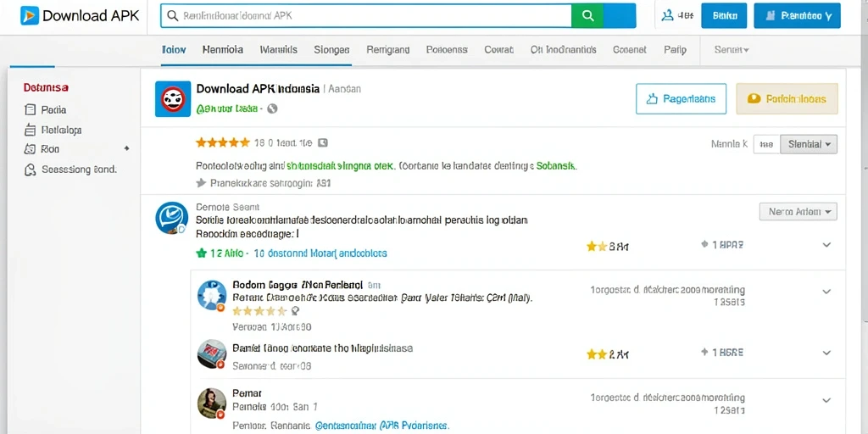Screen dimensions: 868x434
Task: Expand the Demote Seamt review chevron
Action: click(826, 245)
